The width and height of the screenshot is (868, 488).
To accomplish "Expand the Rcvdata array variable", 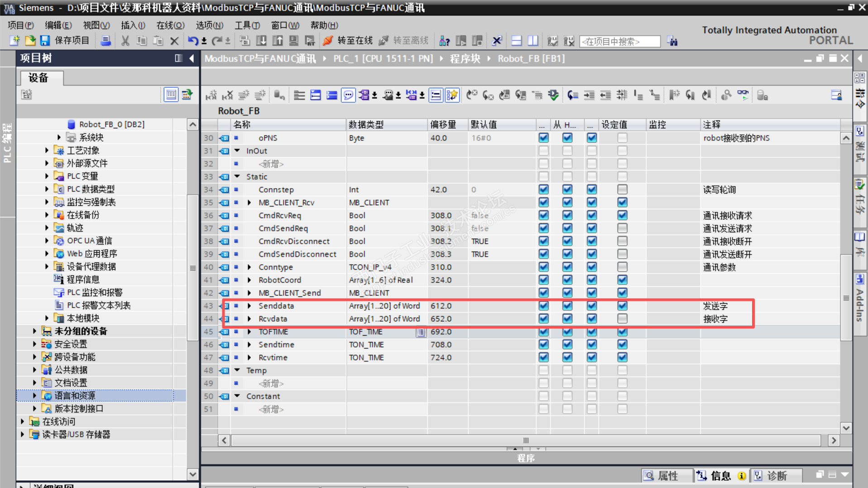I will click(x=249, y=319).
